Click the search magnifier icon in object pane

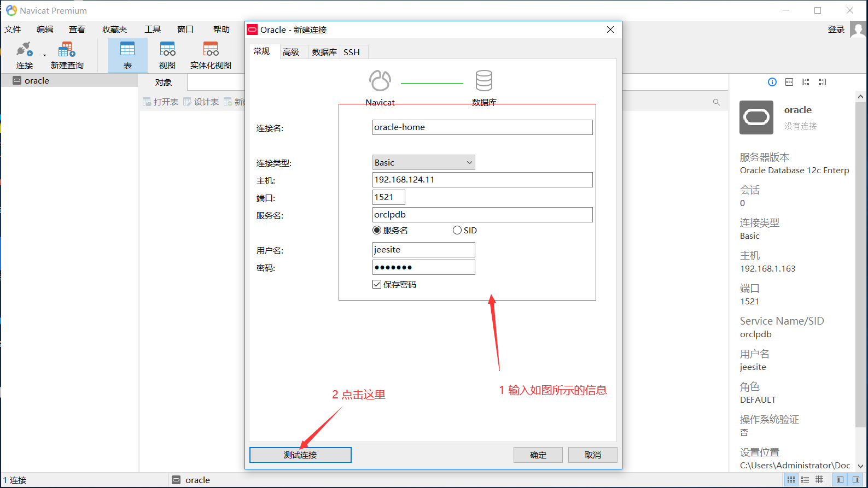(x=716, y=102)
